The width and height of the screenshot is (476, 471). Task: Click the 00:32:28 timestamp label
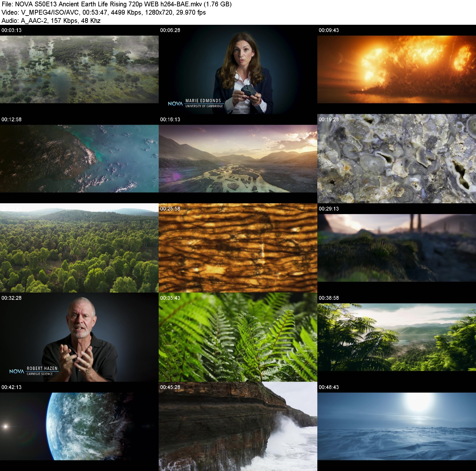click(x=11, y=298)
